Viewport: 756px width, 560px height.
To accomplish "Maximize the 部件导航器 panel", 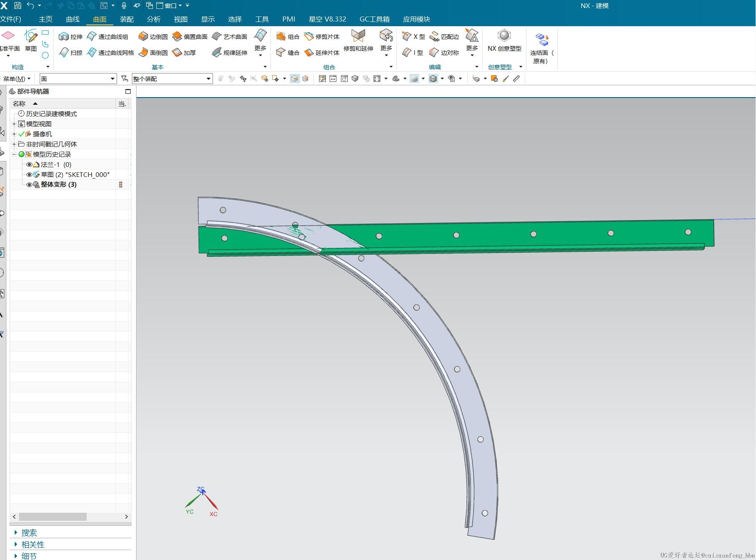I will (128, 91).
